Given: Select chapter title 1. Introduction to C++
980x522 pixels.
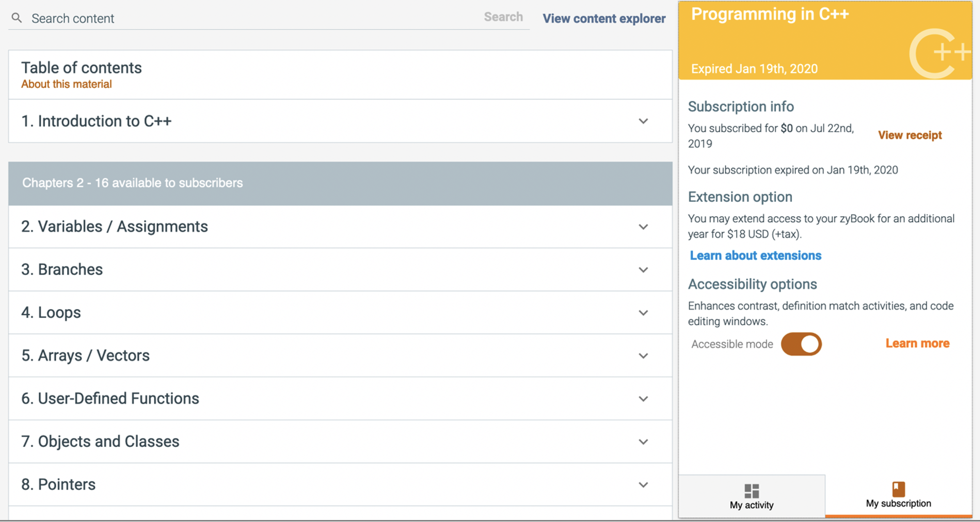Looking at the screenshot, I should [97, 121].
